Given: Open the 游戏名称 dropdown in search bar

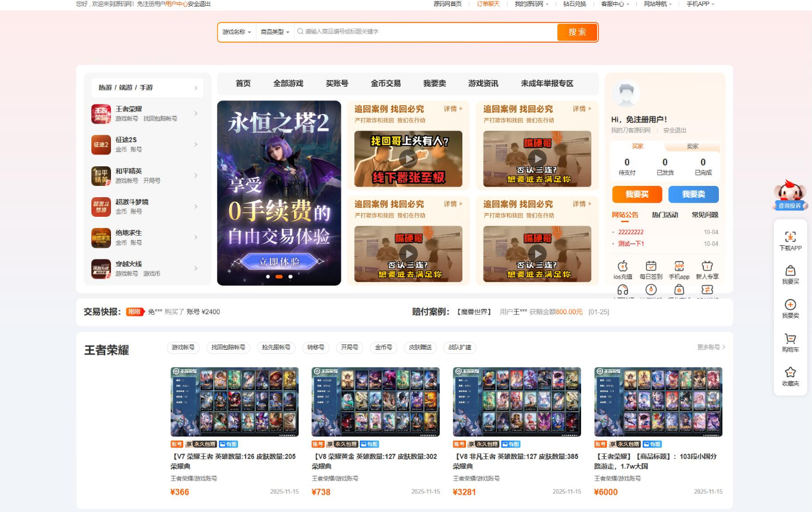Looking at the screenshot, I should click(x=237, y=32).
